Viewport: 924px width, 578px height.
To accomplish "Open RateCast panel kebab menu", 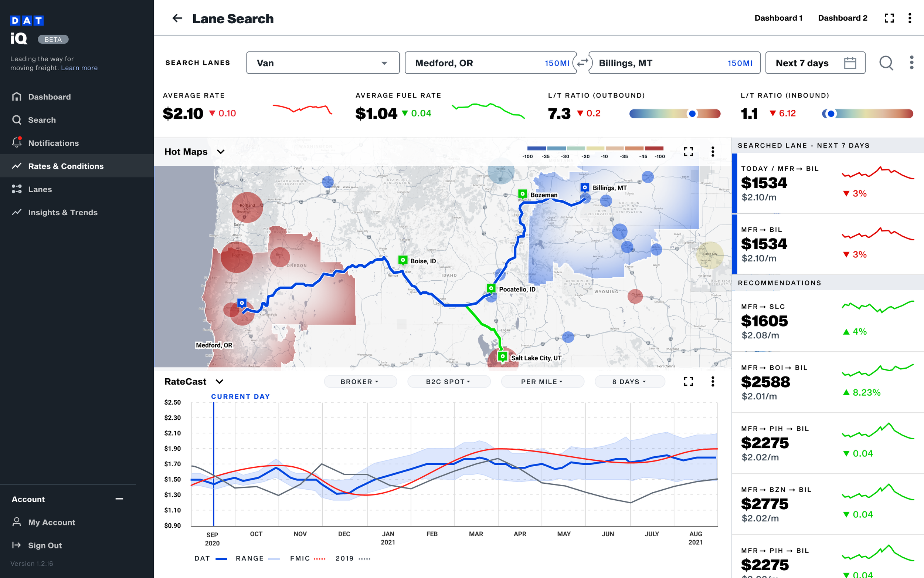I will pos(712,382).
